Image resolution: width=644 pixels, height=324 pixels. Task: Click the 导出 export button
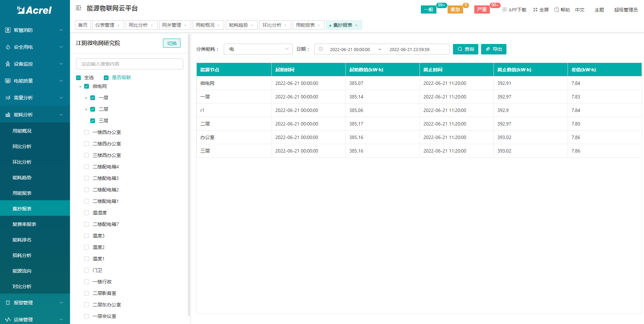(x=494, y=49)
